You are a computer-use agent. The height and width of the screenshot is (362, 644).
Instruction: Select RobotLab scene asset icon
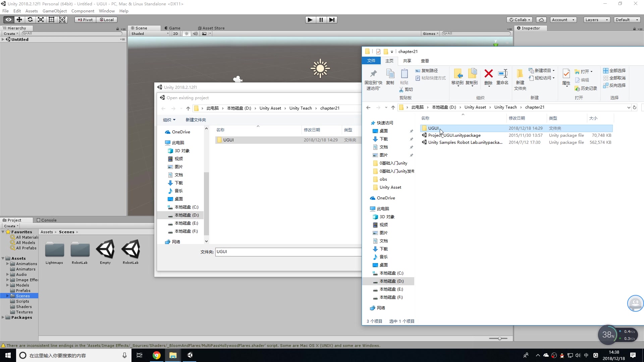point(131,250)
